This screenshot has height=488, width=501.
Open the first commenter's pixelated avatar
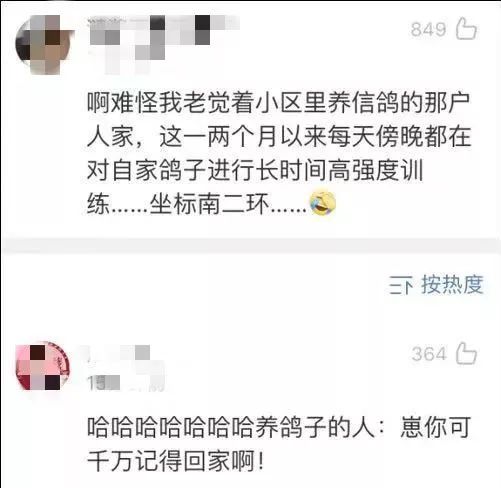tap(44, 44)
